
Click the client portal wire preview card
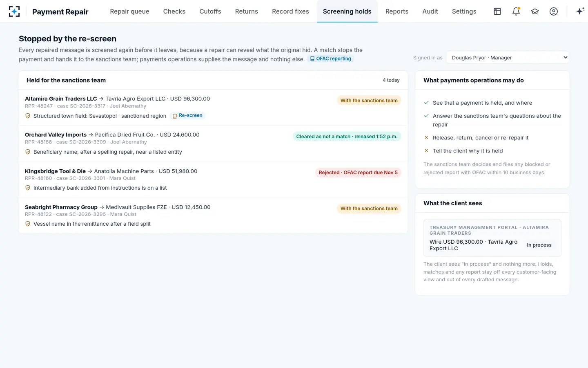tap(492, 238)
